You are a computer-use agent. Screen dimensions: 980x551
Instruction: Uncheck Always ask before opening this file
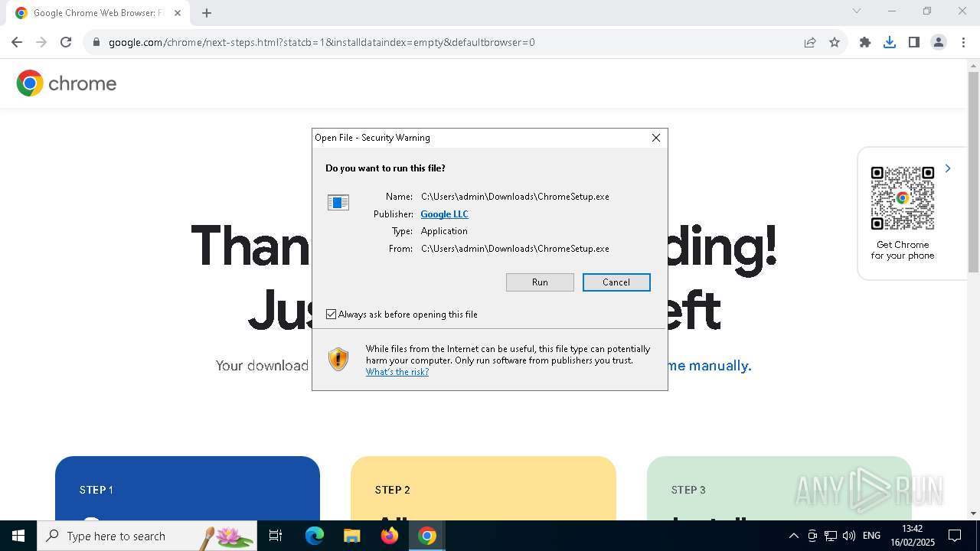pyautogui.click(x=332, y=315)
